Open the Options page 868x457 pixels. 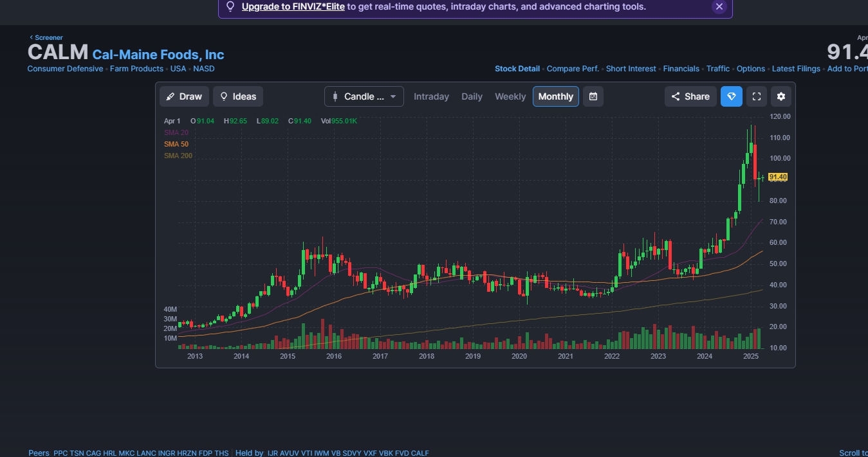coord(751,69)
